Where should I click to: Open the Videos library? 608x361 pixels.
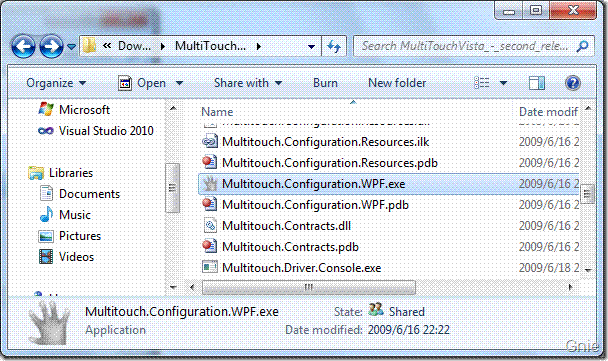(x=76, y=257)
